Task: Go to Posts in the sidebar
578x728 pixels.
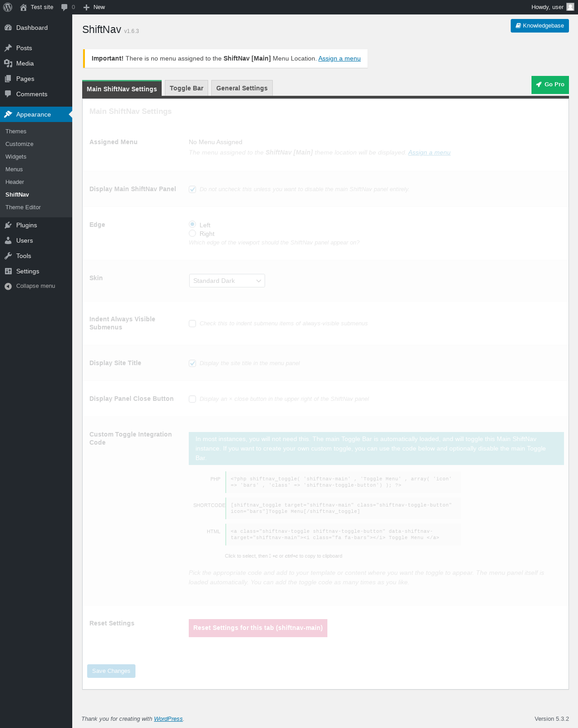Action: point(36,48)
